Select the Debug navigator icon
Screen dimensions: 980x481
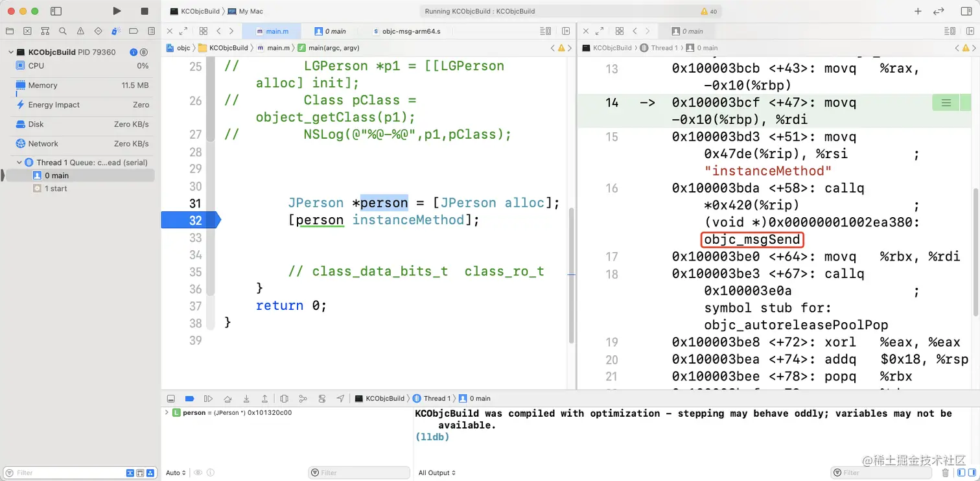pos(116,30)
